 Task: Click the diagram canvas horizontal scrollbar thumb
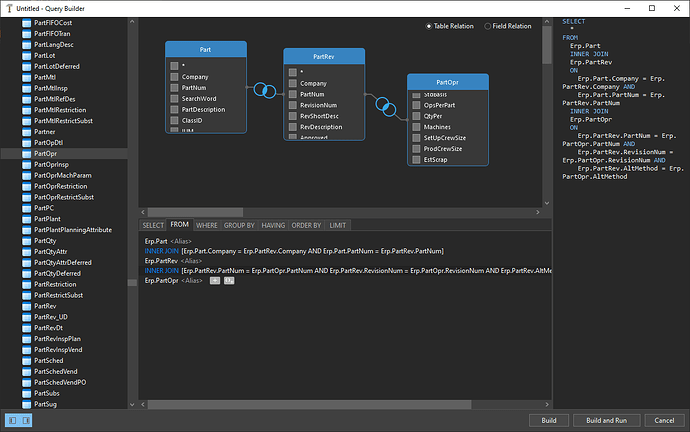195,212
